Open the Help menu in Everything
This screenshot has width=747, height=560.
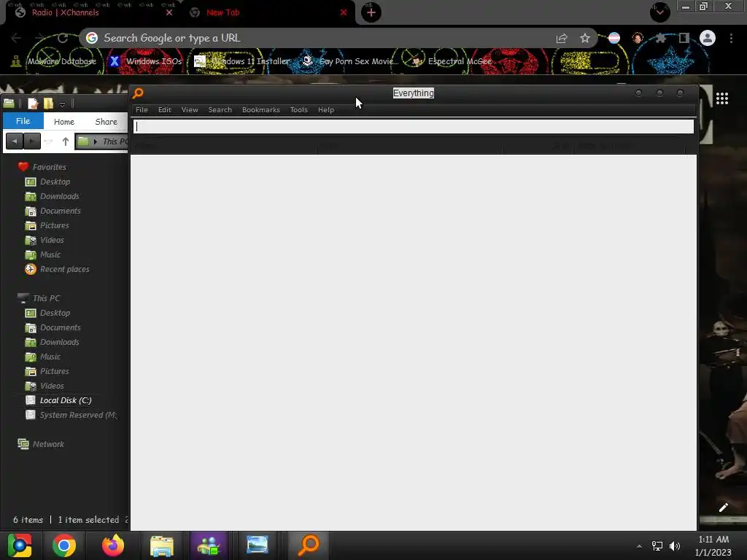[x=326, y=109]
